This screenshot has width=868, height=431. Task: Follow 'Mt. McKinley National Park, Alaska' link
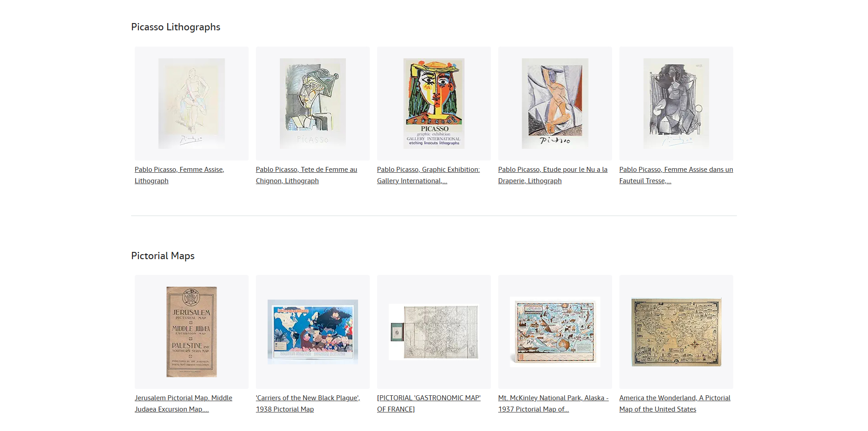(553, 403)
